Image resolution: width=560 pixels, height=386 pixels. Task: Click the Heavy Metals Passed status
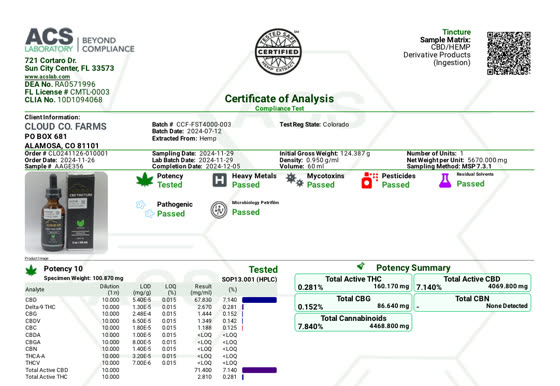pos(246,185)
